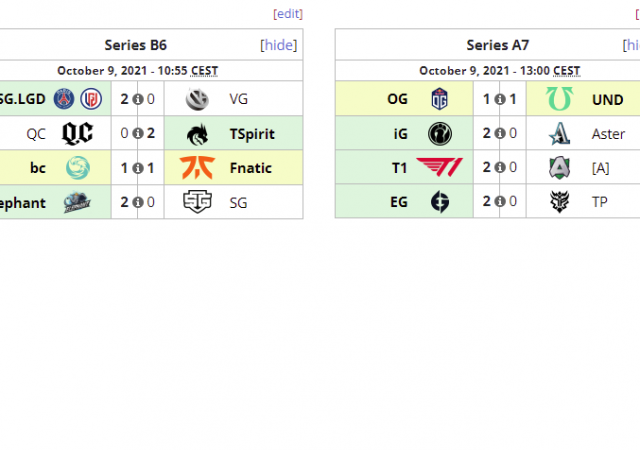Click the Undying green logo
Image resolution: width=640 pixels, height=450 pixels.
(x=558, y=99)
